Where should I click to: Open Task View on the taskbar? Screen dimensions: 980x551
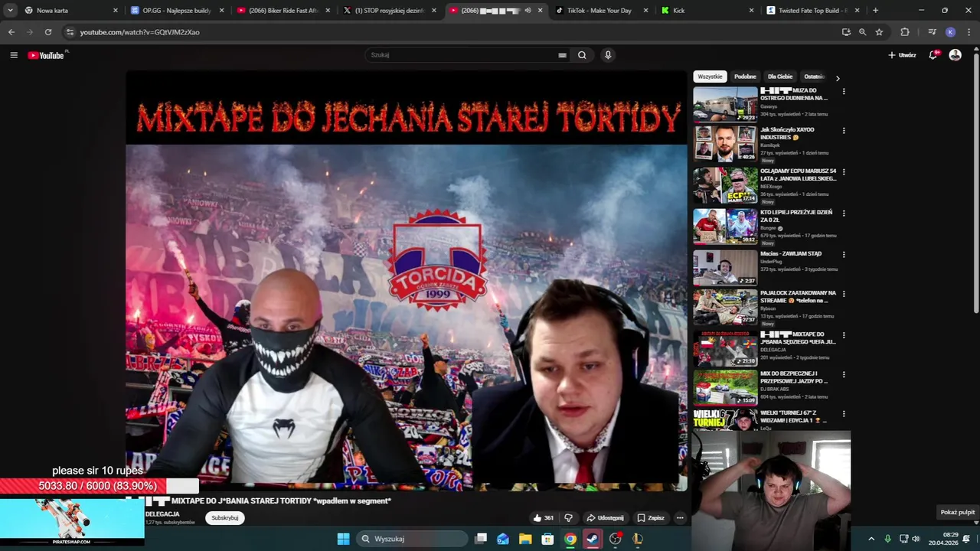coord(481,539)
